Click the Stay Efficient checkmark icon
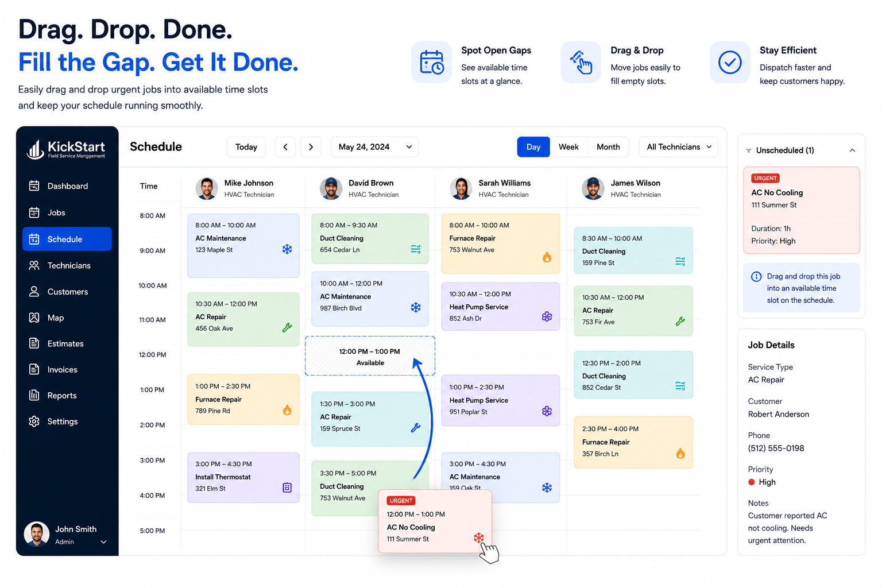 [730, 62]
